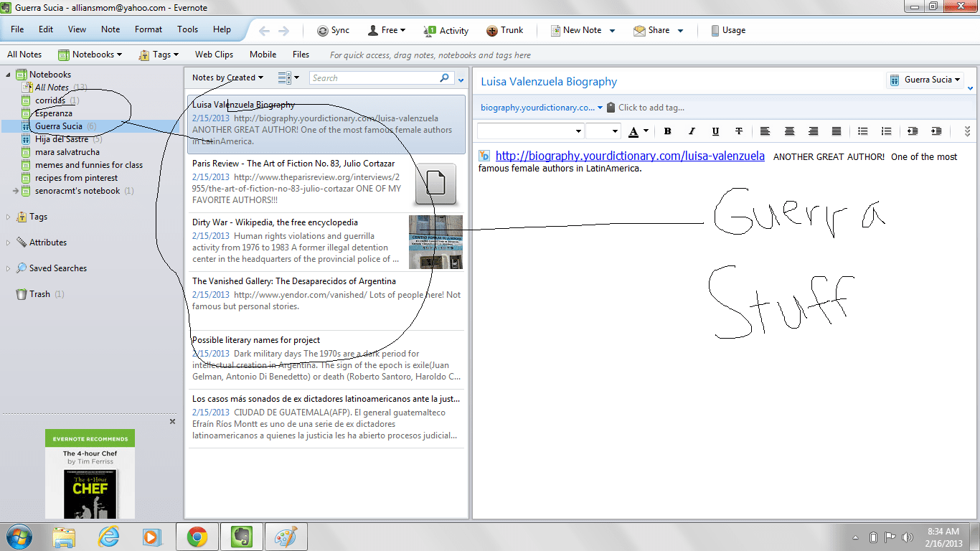
Task: Open Google Chrome from the taskbar
Action: (197, 537)
